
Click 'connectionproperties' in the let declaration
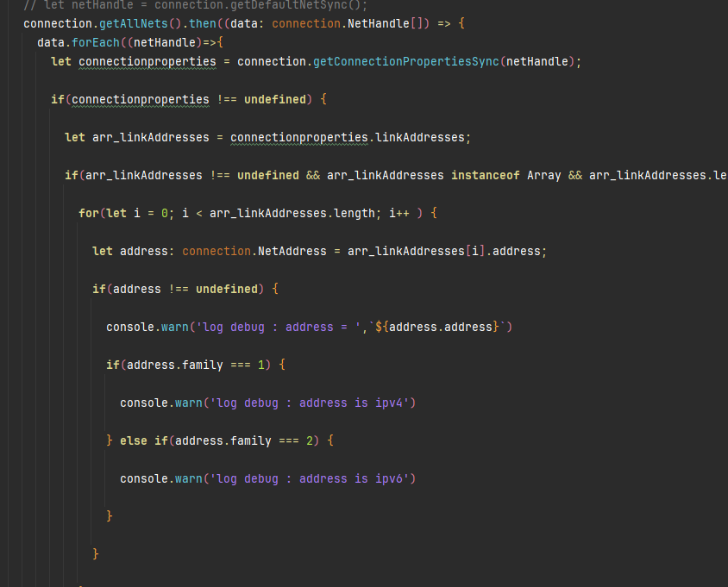[x=147, y=62]
